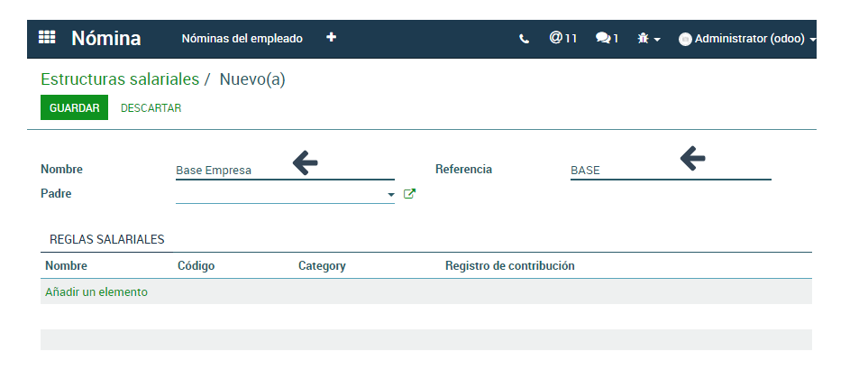This screenshot has width=868, height=379.
Task: Click the plus icon in navbar
Action: (x=332, y=38)
